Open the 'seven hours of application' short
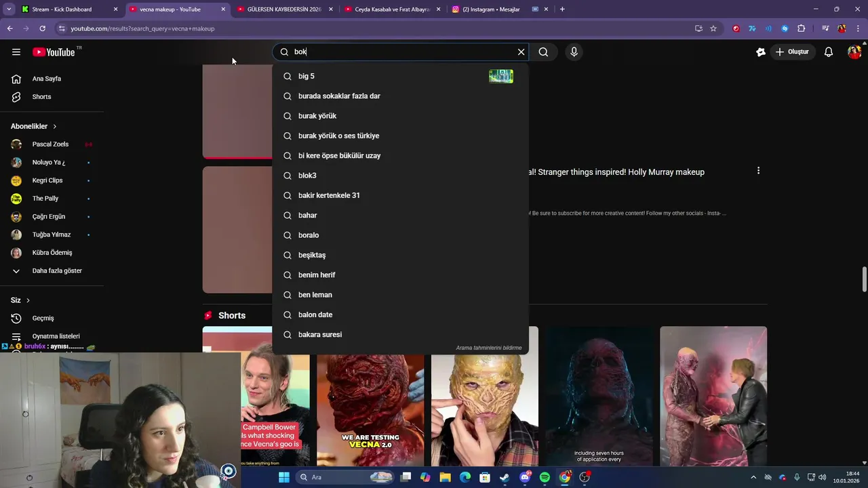 599,396
